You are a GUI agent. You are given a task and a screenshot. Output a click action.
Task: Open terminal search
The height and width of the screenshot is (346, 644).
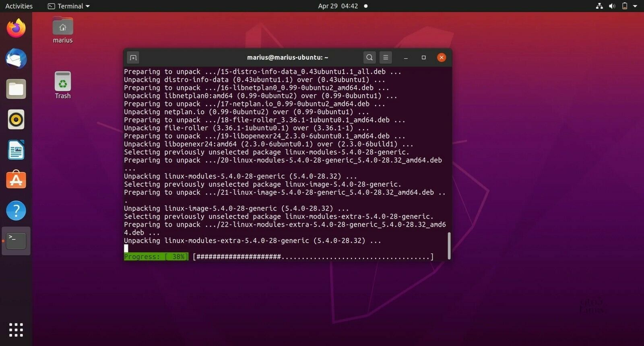369,58
